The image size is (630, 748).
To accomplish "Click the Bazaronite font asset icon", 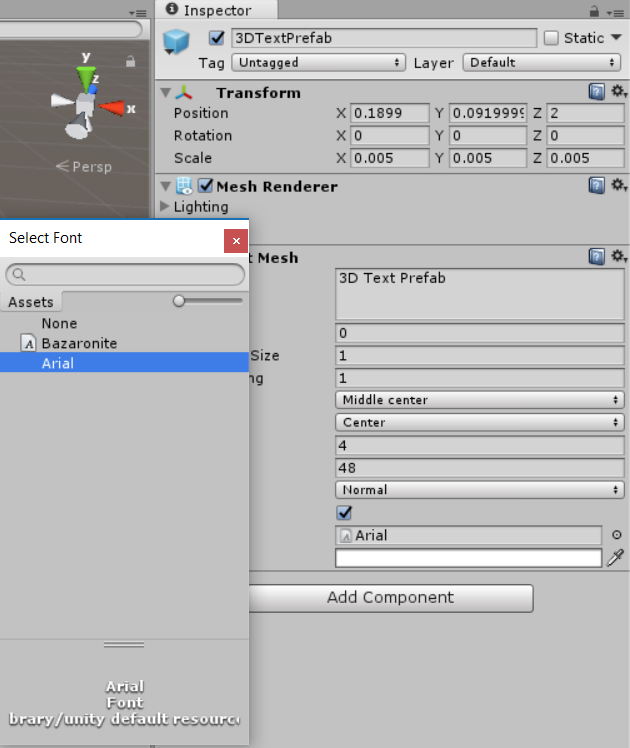I will pos(29,343).
